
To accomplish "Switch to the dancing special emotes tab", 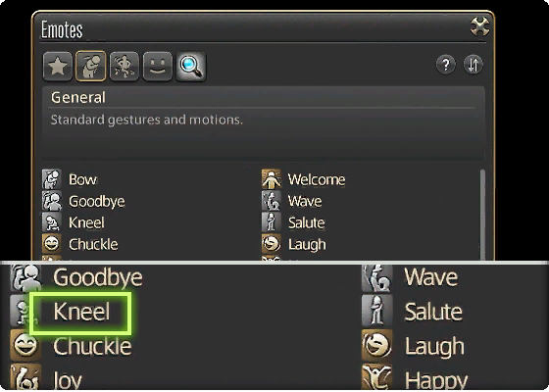I will pos(124,67).
